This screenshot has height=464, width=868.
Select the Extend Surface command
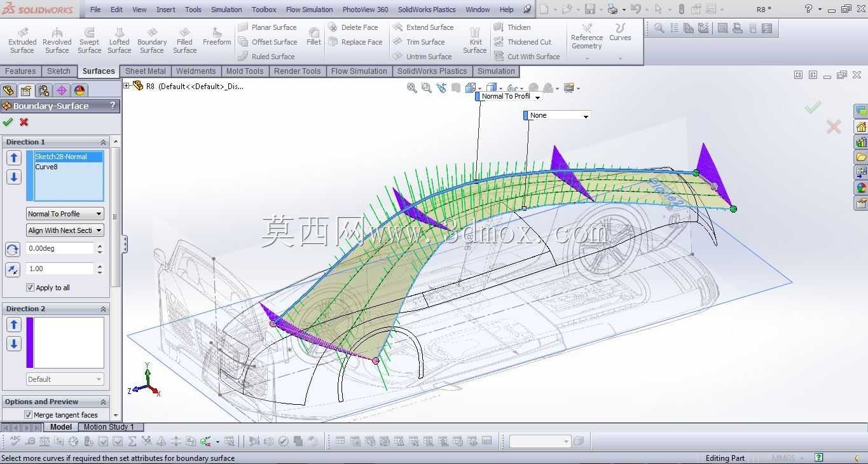424,27
